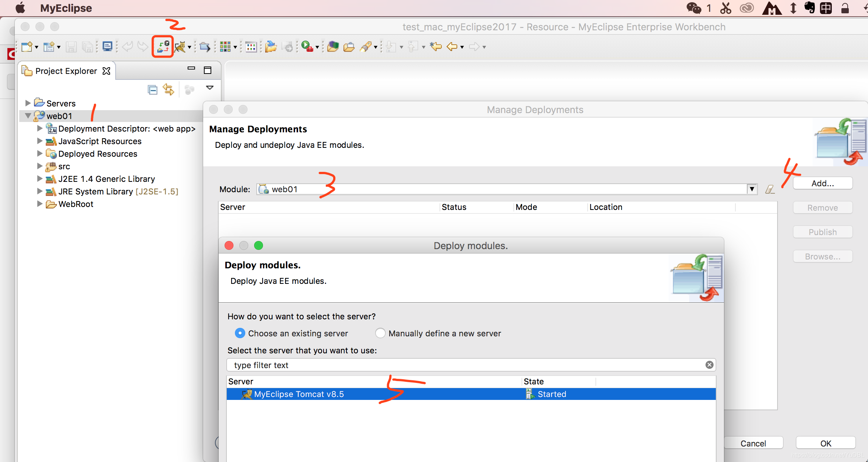Click the Last Edit Location arrow icon

pyautogui.click(x=436, y=47)
